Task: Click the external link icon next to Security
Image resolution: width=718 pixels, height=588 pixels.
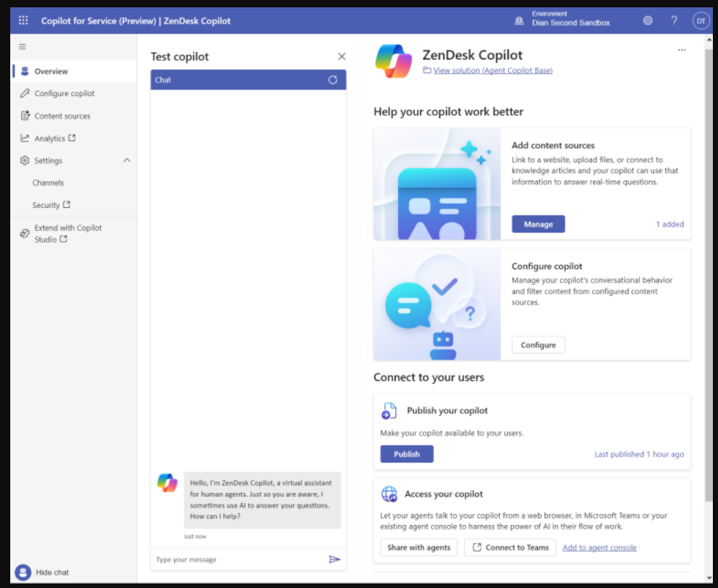Action: (67, 204)
